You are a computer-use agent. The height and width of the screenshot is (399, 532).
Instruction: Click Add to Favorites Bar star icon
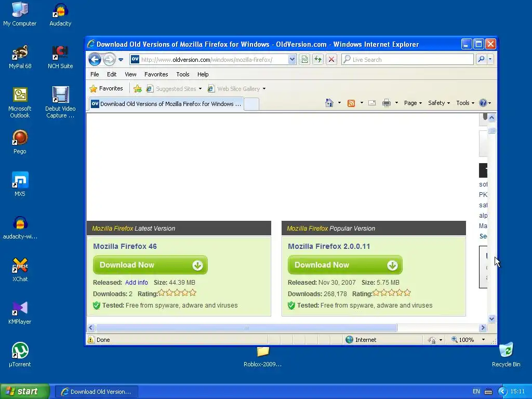pyautogui.click(x=137, y=89)
